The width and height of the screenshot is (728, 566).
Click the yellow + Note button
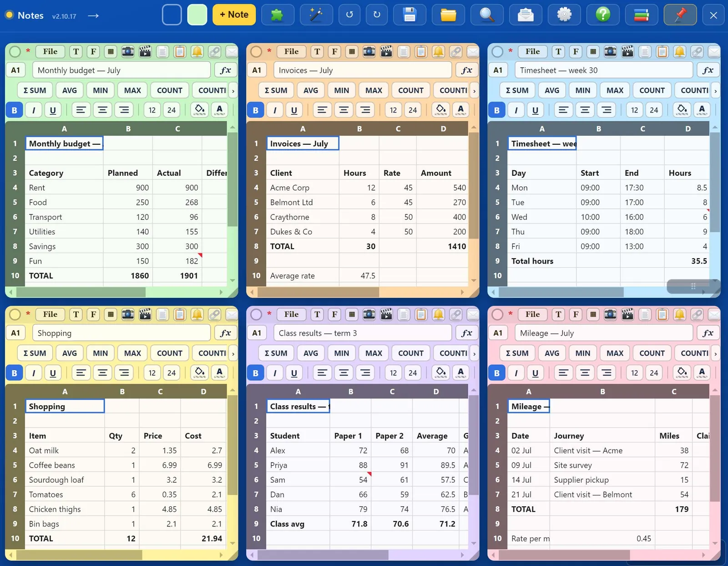point(234,15)
